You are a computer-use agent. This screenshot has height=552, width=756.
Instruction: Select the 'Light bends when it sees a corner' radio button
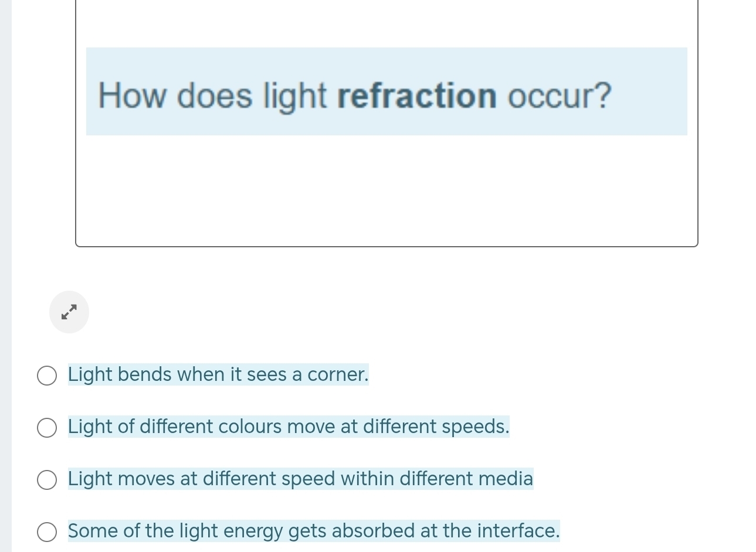coord(47,376)
